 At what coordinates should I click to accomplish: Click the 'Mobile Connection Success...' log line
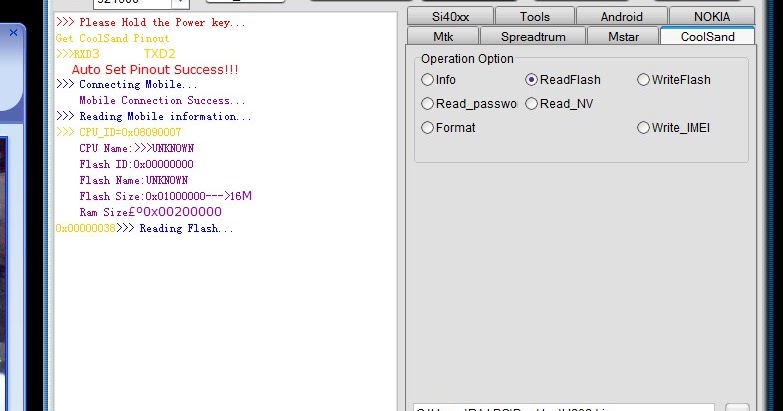tap(162, 100)
